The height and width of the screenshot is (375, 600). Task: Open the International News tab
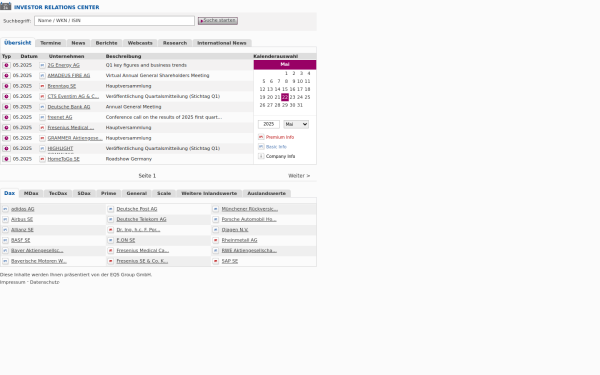coord(222,43)
